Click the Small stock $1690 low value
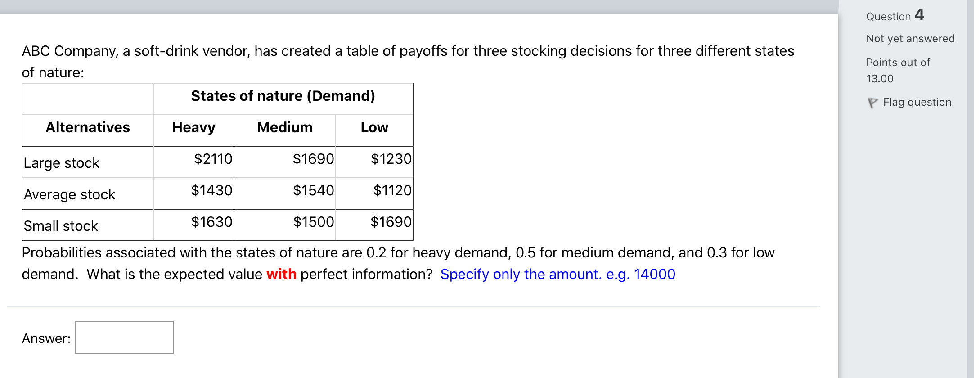Viewport: 980px width, 378px height. click(x=391, y=222)
